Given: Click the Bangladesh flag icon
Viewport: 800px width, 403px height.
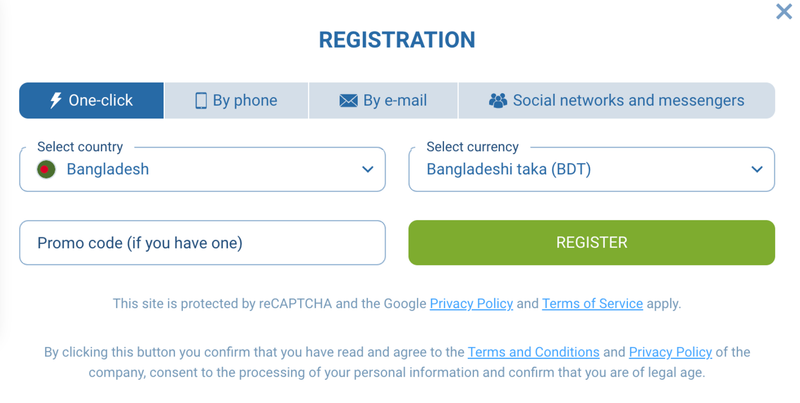Looking at the screenshot, I should (x=45, y=170).
